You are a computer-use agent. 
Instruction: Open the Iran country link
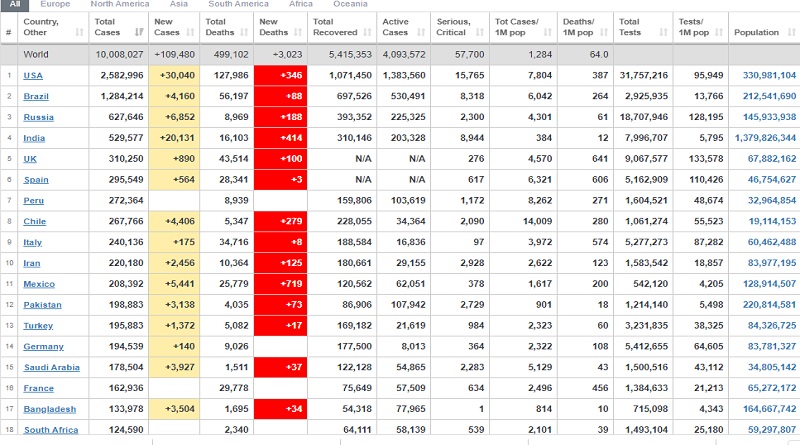32,263
